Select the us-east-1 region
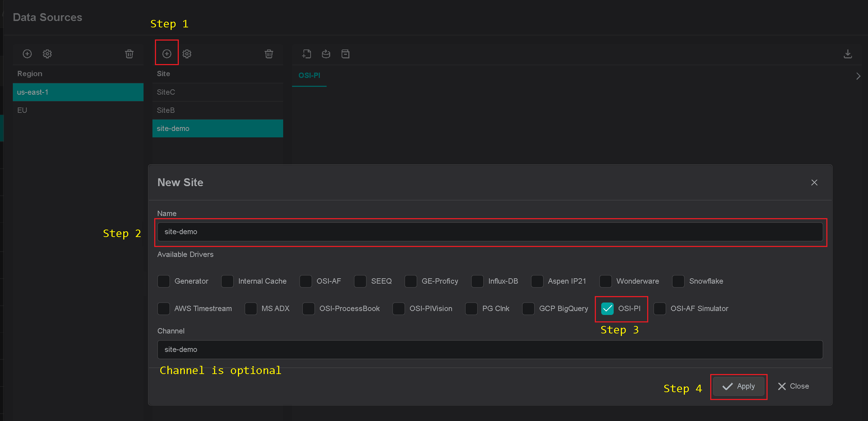The image size is (868, 421). pyautogui.click(x=78, y=92)
